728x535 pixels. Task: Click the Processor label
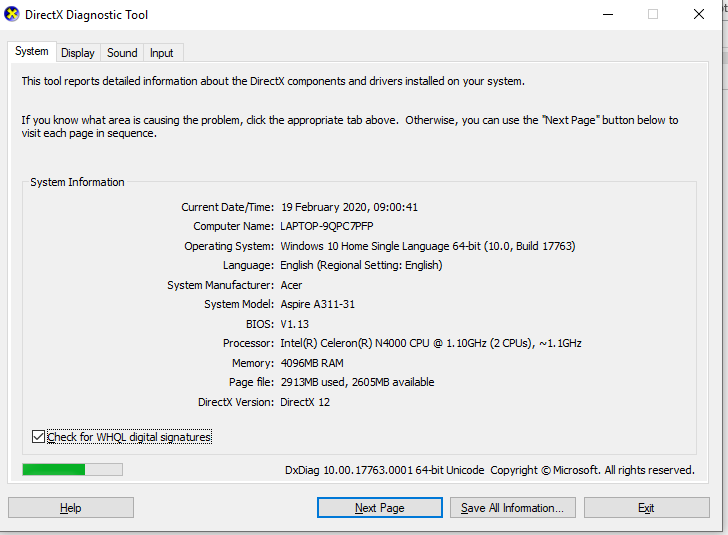248,343
